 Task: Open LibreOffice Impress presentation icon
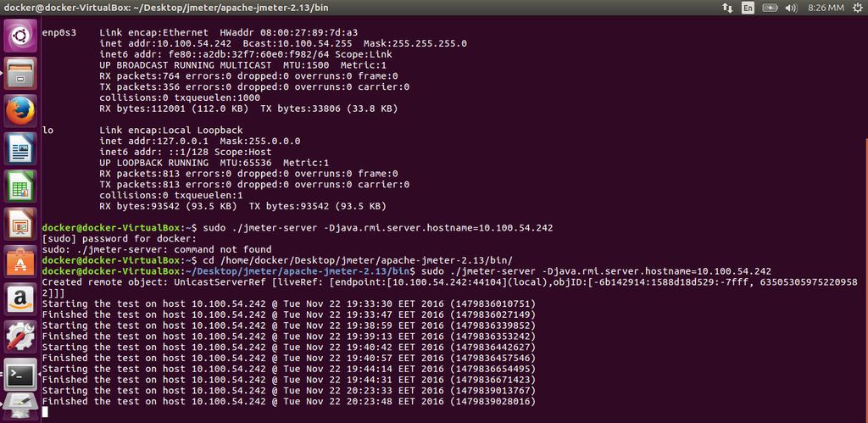(x=20, y=224)
